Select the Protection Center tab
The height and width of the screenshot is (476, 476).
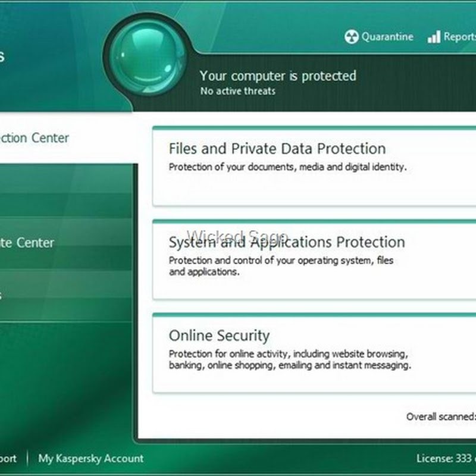point(36,138)
